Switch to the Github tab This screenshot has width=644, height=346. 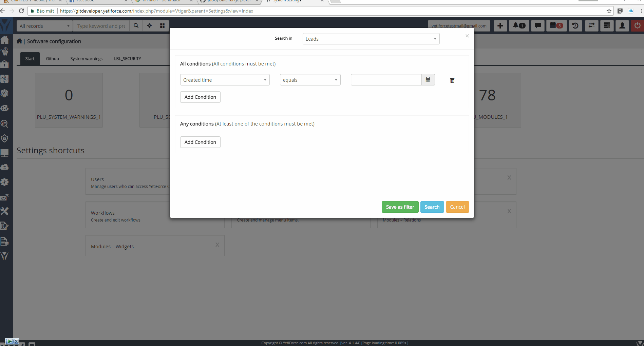[53, 59]
